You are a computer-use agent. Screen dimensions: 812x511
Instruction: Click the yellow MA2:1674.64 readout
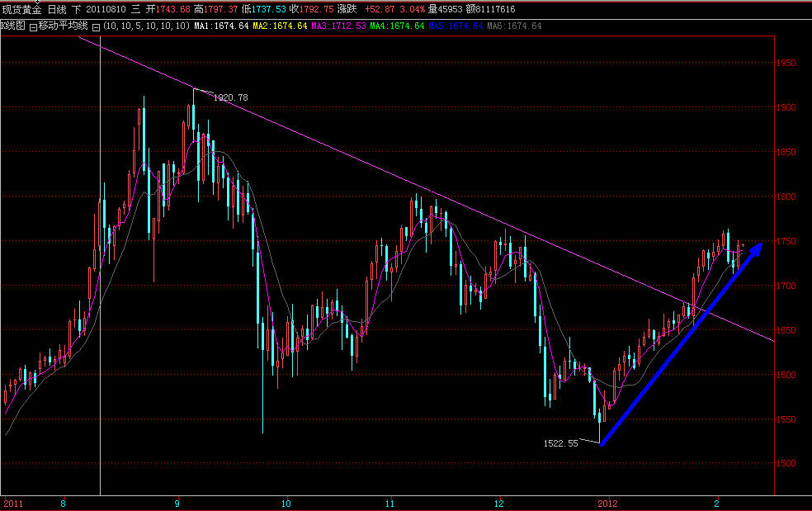tap(280, 26)
